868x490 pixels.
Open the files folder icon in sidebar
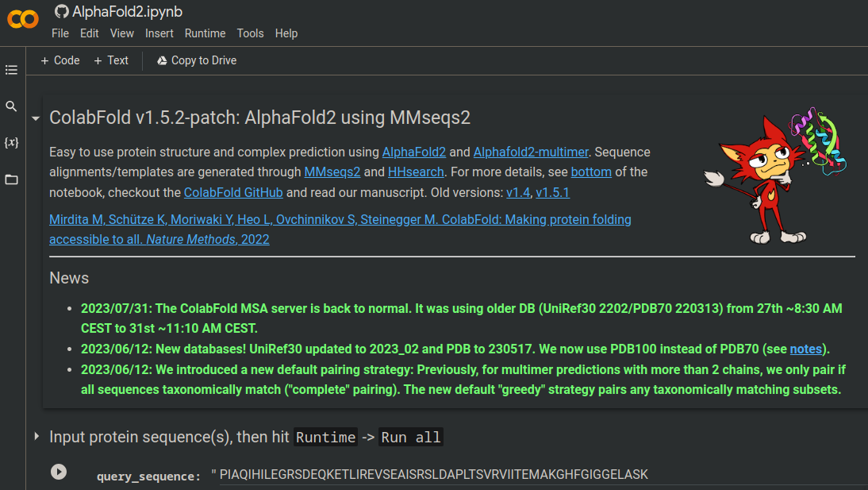(x=11, y=179)
